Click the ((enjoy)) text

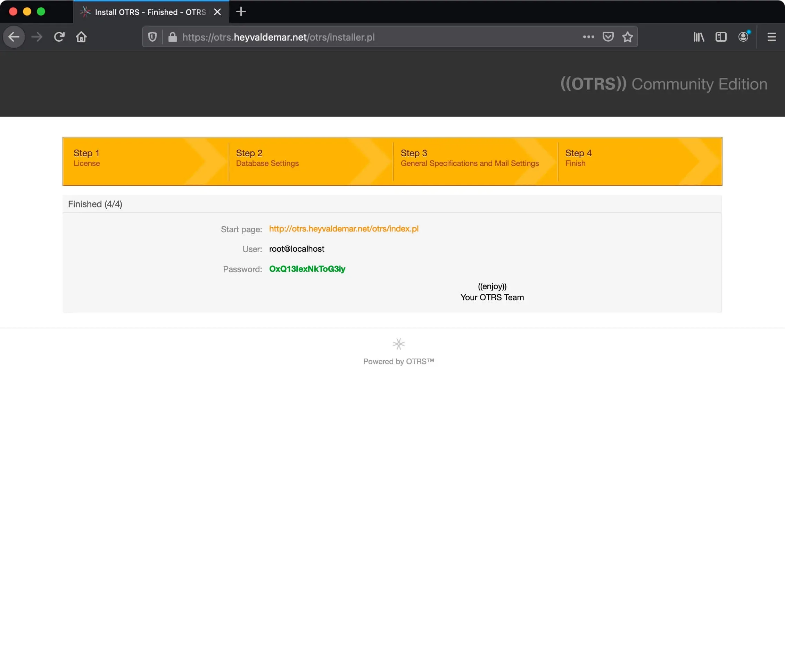(492, 286)
